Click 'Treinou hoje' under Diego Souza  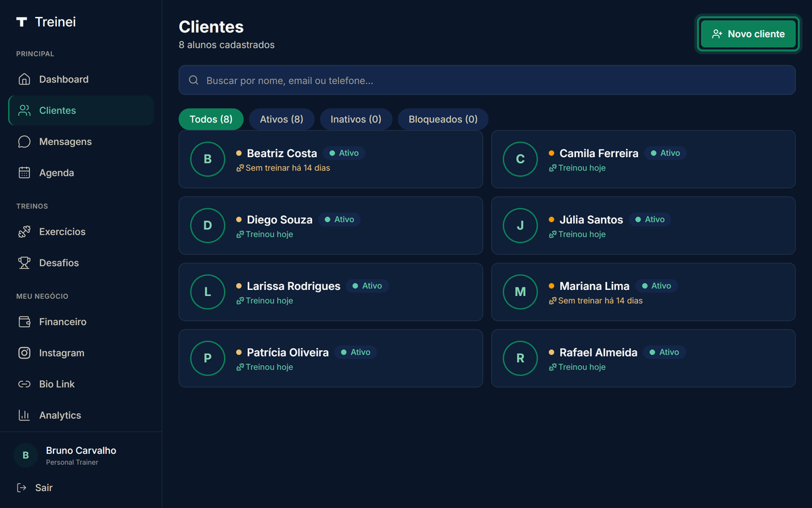coord(269,234)
